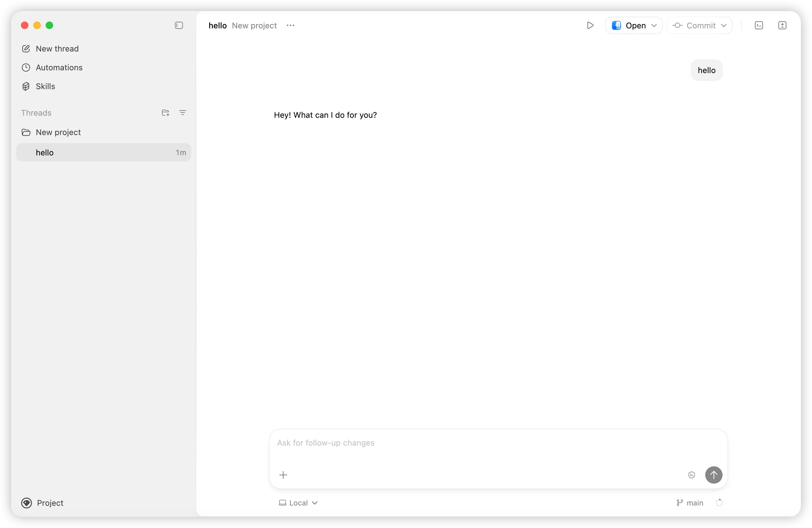The image size is (812, 528).
Task: Click the assistant reply text
Action: (x=325, y=115)
